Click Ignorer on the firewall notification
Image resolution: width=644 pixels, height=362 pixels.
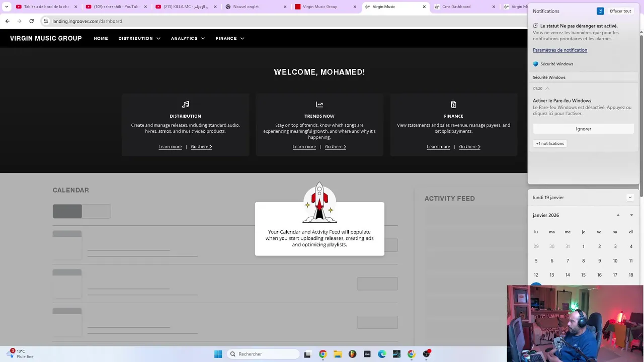[x=584, y=129]
